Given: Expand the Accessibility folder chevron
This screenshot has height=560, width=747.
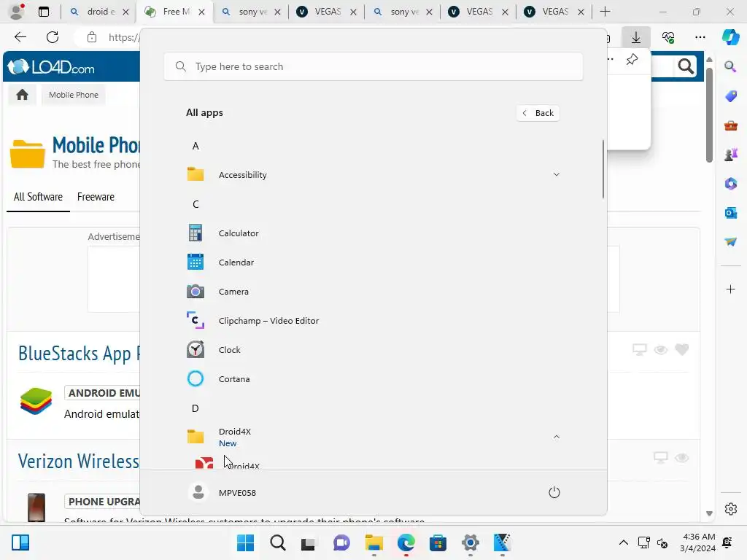Looking at the screenshot, I should (556, 175).
